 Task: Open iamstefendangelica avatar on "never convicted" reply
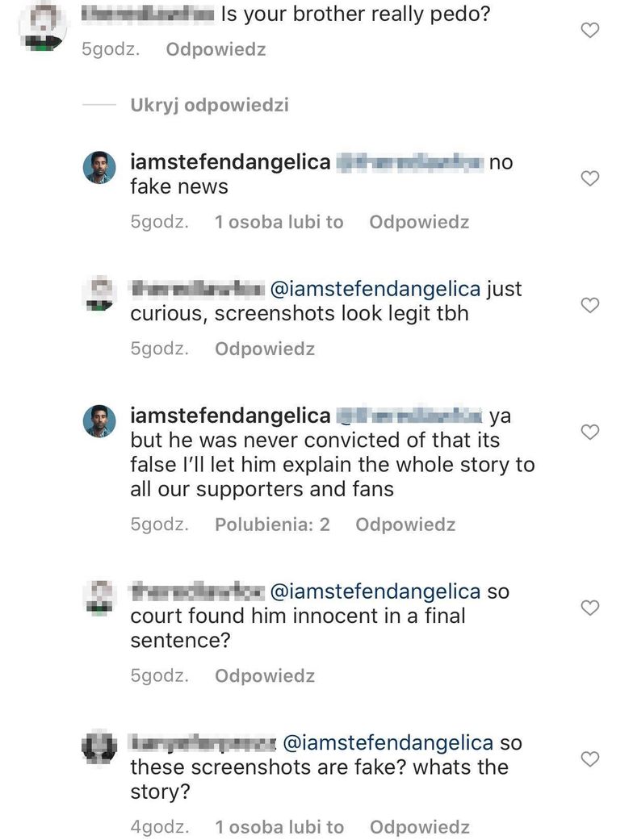(x=99, y=421)
